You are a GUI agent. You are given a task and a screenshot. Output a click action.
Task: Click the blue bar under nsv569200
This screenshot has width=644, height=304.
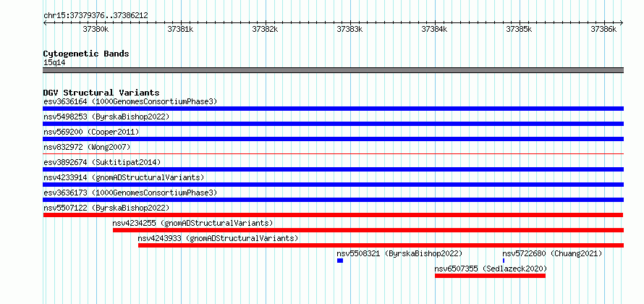point(333,139)
